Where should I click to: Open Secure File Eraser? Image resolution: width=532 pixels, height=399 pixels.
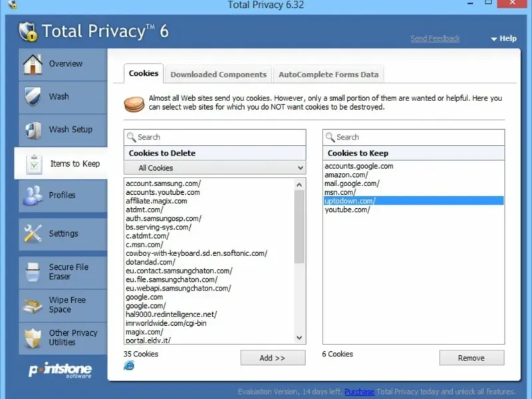pos(63,272)
